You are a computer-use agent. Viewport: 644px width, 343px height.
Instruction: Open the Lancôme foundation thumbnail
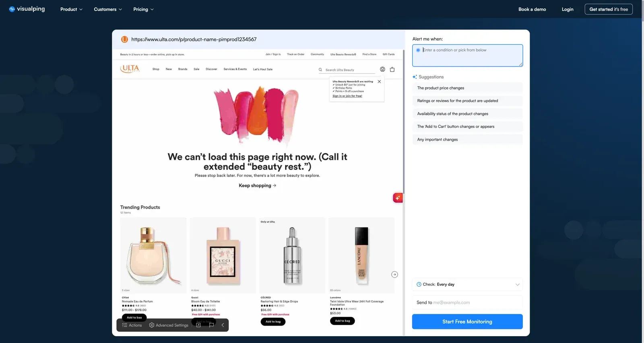361,255
